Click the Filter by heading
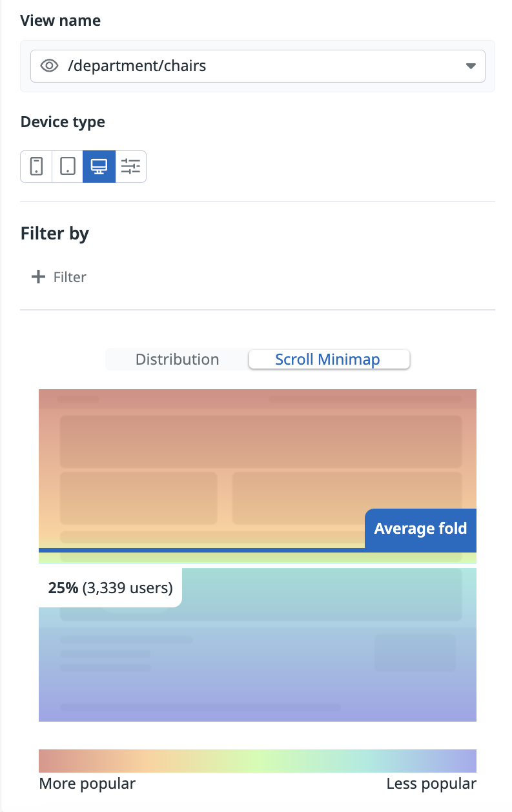 55,233
